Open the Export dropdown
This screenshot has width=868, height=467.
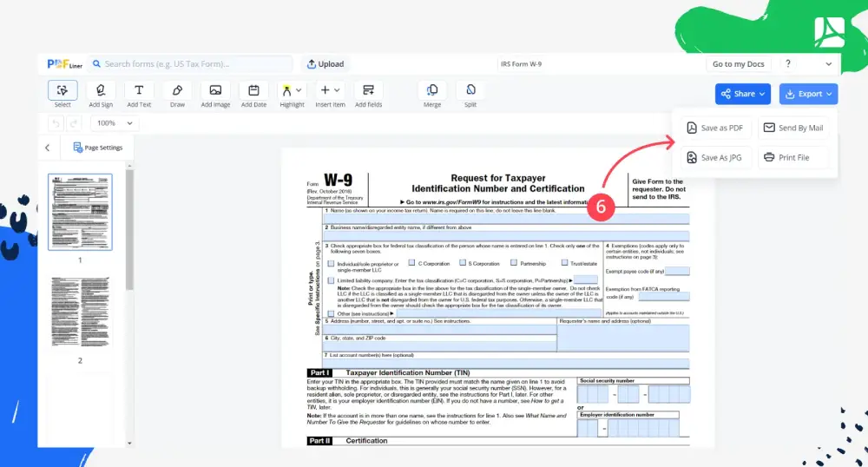808,94
